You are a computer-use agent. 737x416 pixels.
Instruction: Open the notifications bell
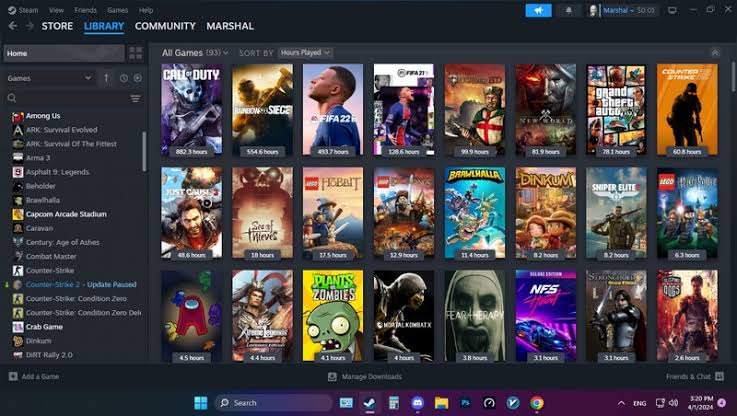568,10
